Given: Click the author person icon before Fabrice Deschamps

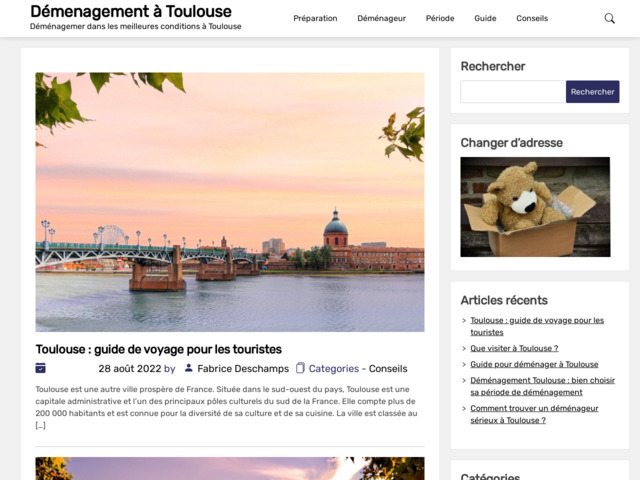Looking at the screenshot, I should click(x=189, y=368).
